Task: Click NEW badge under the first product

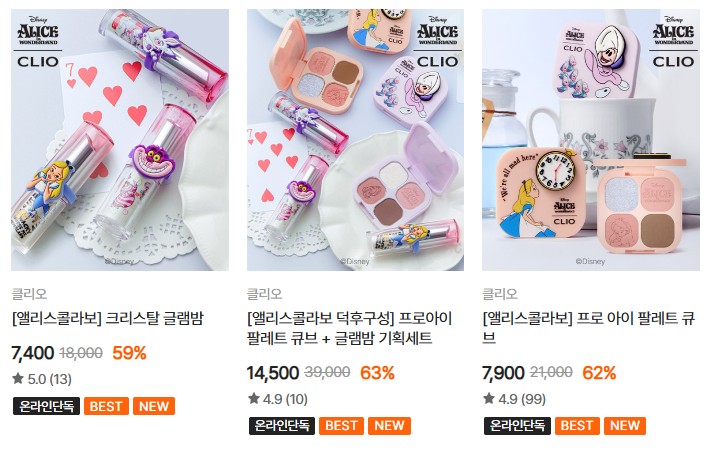Action: click(x=154, y=406)
